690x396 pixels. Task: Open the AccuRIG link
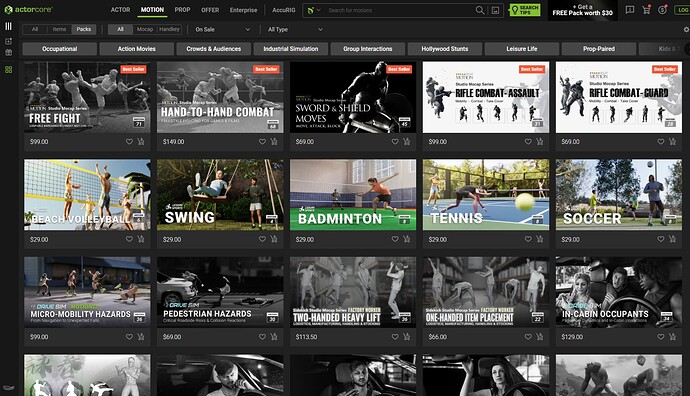click(x=284, y=10)
